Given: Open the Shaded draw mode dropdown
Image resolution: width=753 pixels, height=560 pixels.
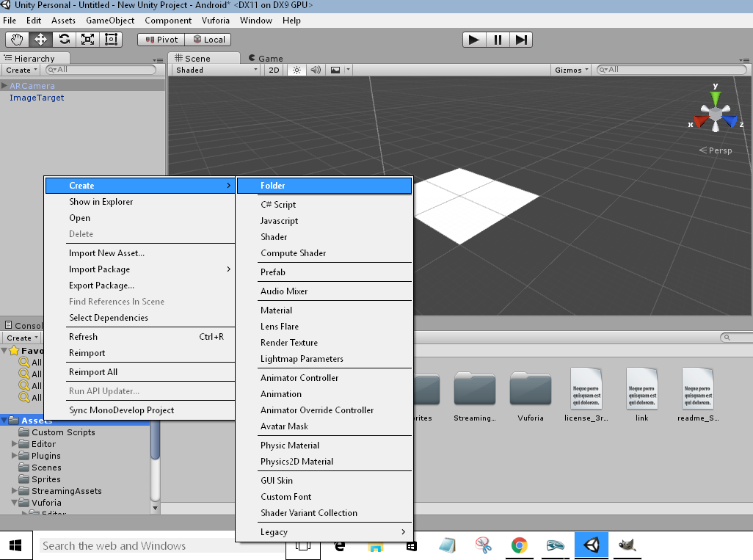Looking at the screenshot, I should (214, 69).
